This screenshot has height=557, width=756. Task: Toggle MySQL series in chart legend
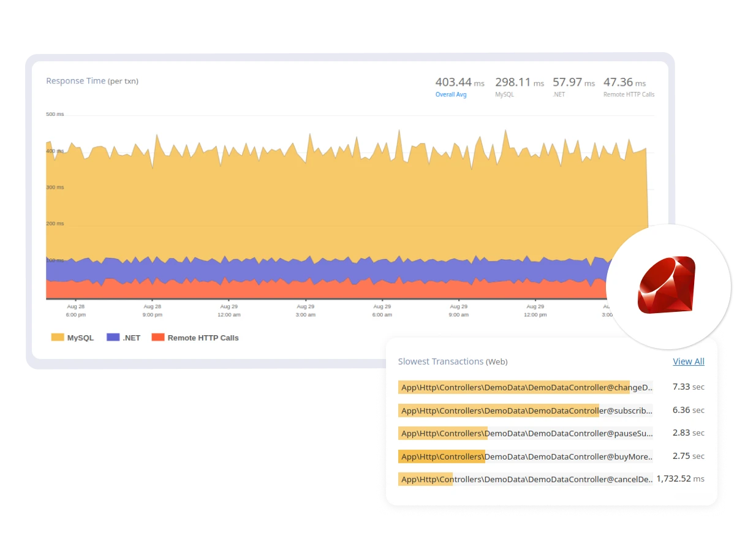pos(73,338)
